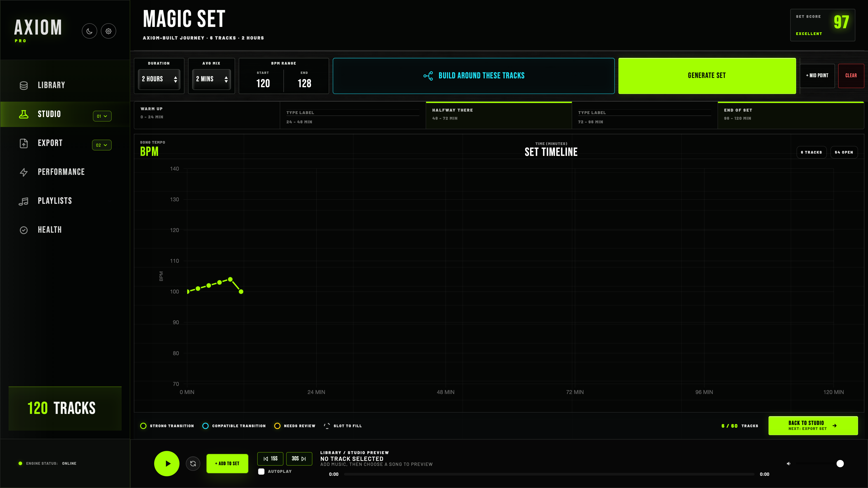Click Generate Set button
This screenshot has width=868, height=488.
click(707, 76)
